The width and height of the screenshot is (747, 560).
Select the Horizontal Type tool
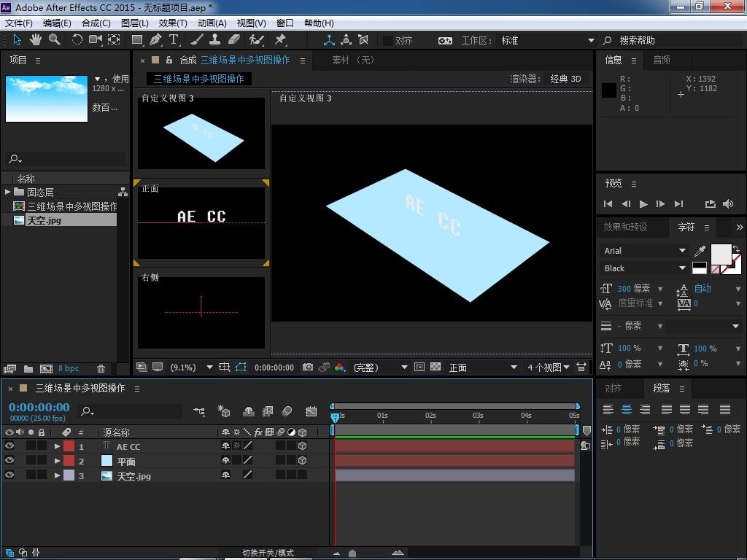174,40
